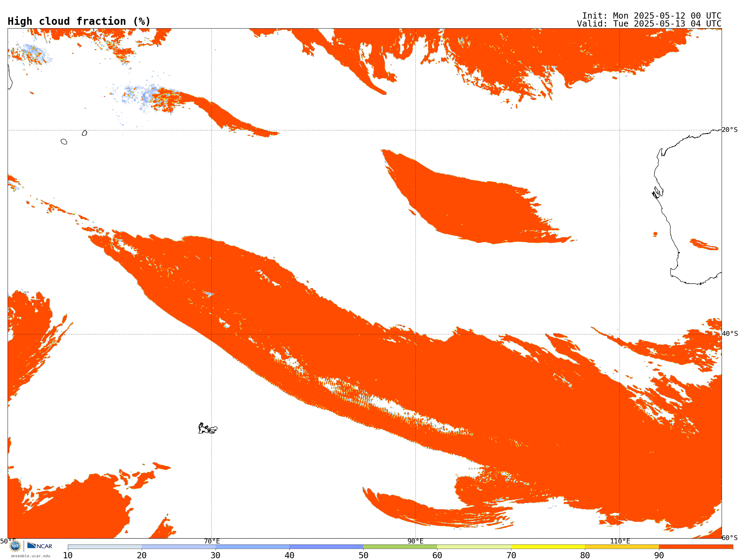Click the 60°S latitude label
Screen dimensions: 744x560
tap(730, 538)
